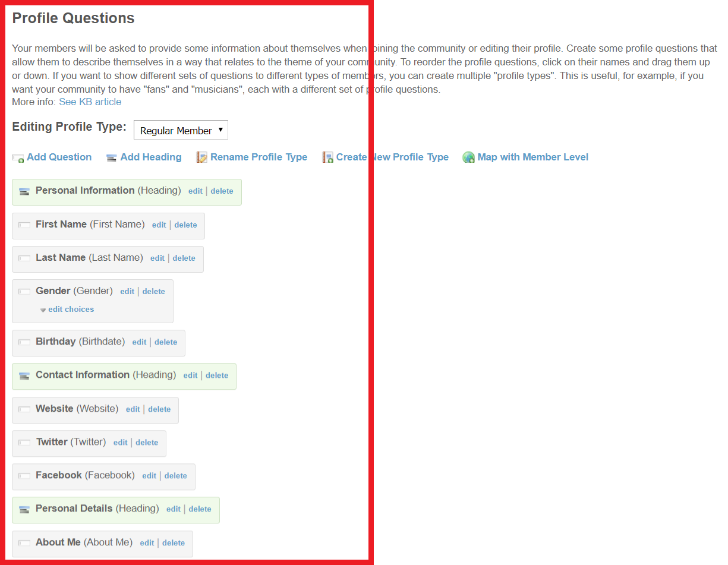
Task: Delete the Website question
Action: coord(159,409)
